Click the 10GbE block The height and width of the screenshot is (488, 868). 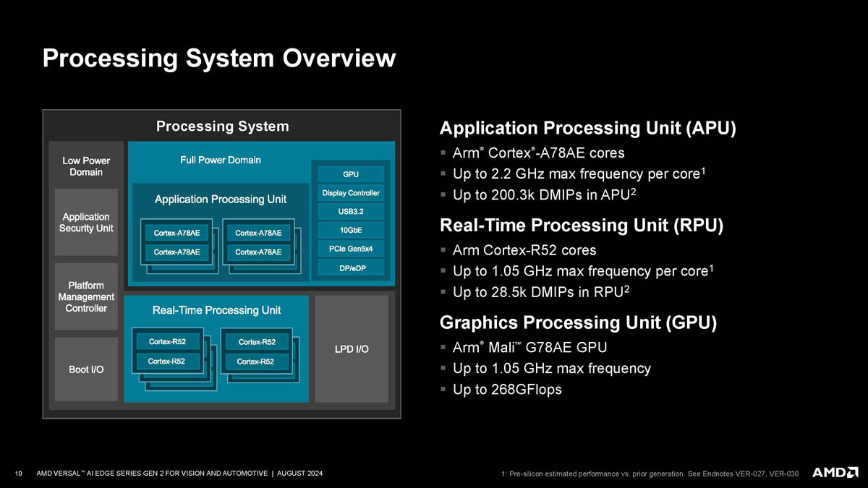[351, 231]
